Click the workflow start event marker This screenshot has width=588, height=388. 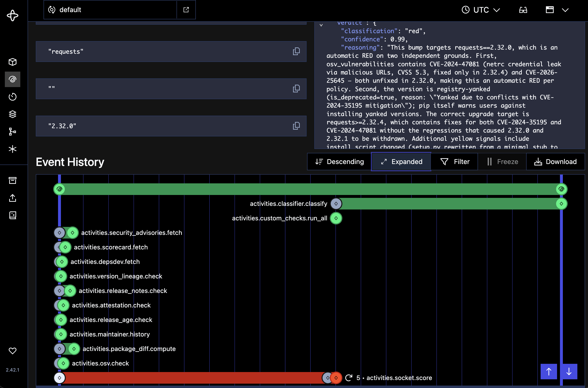point(59,189)
